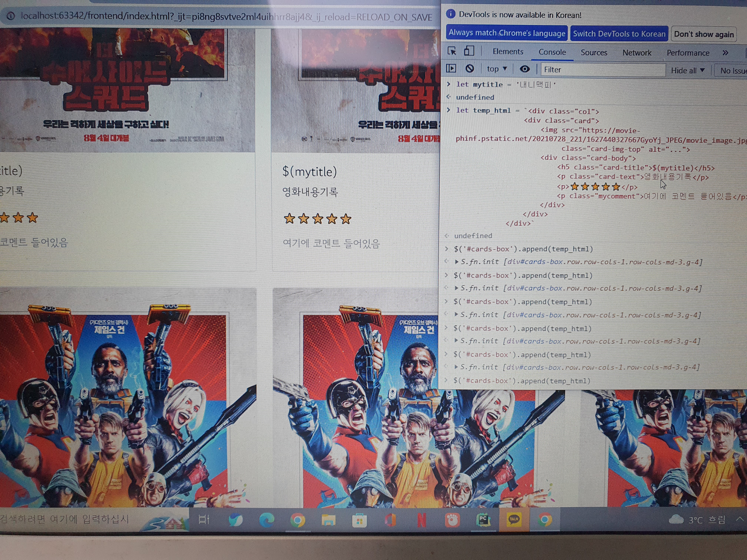
Task: Click 'DevTools is now available in Korean!' message
Action: click(x=520, y=15)
